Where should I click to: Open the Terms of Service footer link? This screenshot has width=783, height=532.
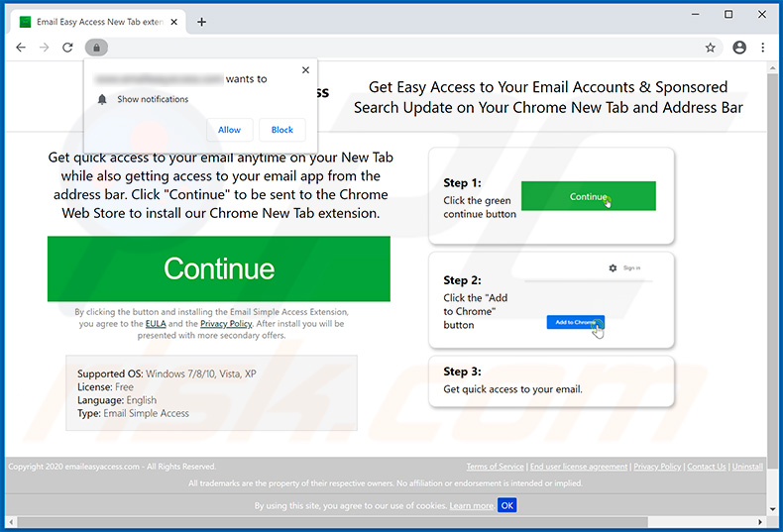point(495,467)
